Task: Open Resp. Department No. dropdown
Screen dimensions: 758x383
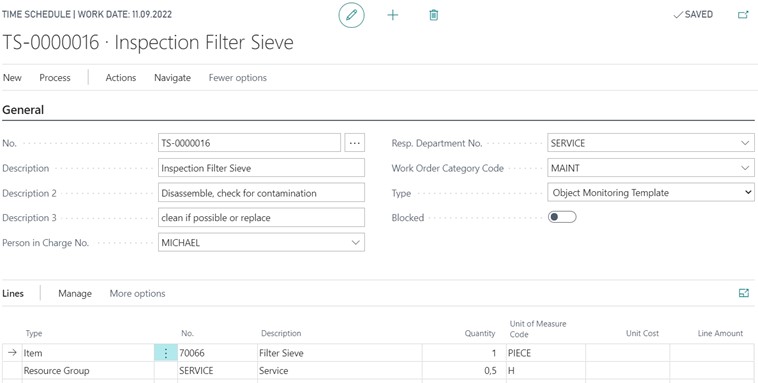Action: tap(744, 143)
